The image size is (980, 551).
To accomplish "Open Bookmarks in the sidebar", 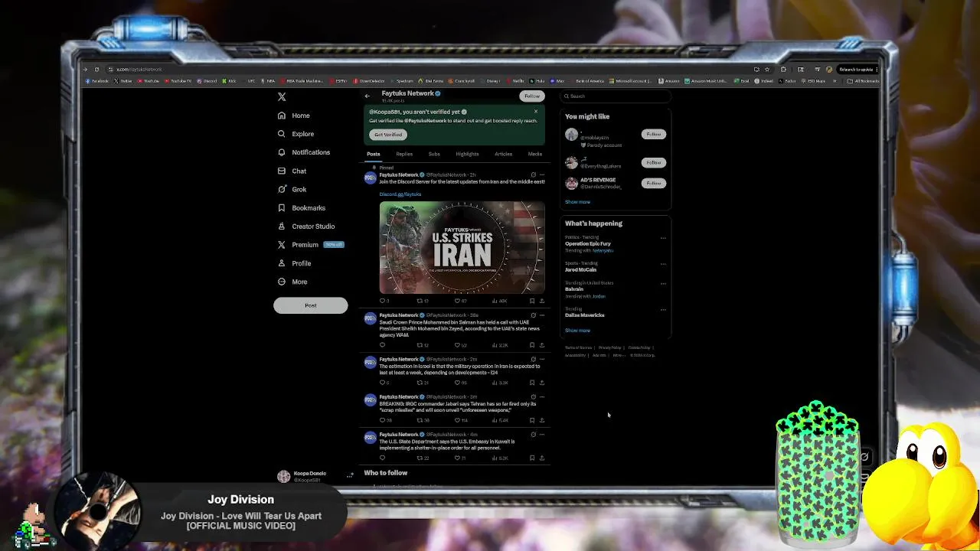I will [302, 207].
